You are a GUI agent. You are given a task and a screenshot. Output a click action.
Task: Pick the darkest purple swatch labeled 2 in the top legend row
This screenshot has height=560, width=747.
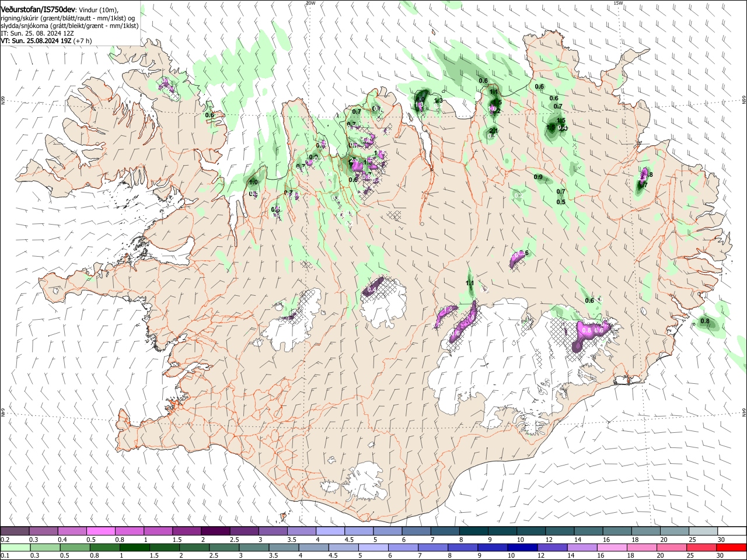coord(215,531)
